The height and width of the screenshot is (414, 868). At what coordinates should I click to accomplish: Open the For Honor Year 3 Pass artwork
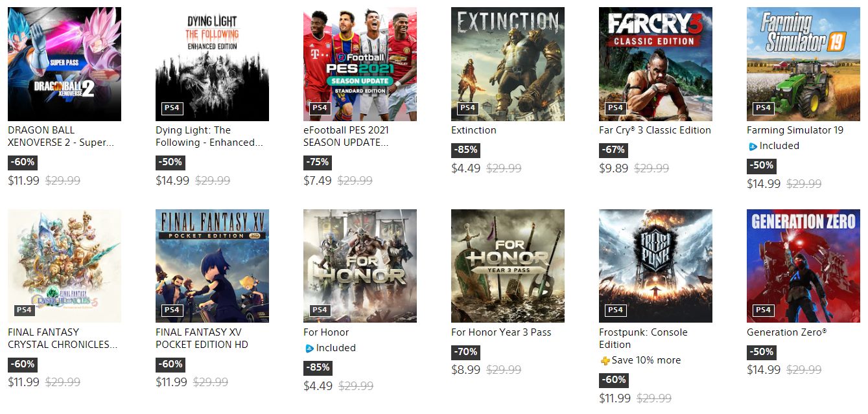508,266
